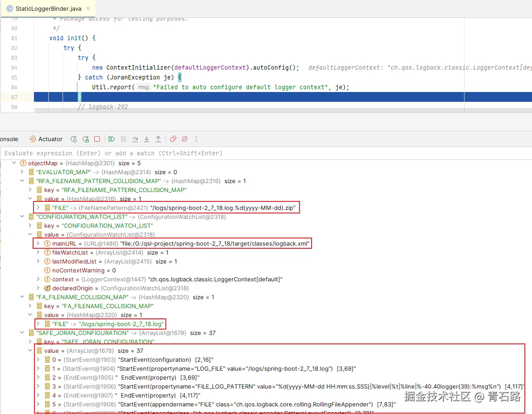Click Java class icon on StaticLoggerBinder tab

pos(10,8)
